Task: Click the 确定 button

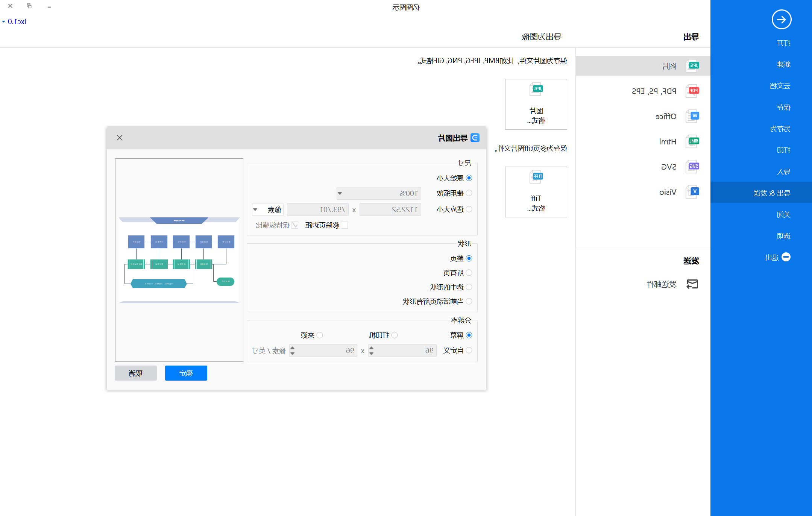Action: coord(186,373)
